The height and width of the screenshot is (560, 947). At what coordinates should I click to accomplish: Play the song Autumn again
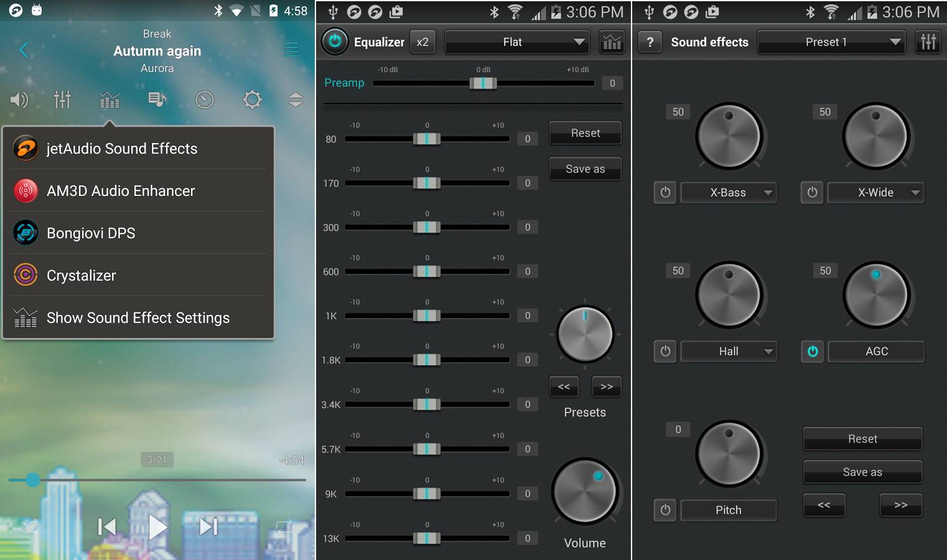point(158,527)
